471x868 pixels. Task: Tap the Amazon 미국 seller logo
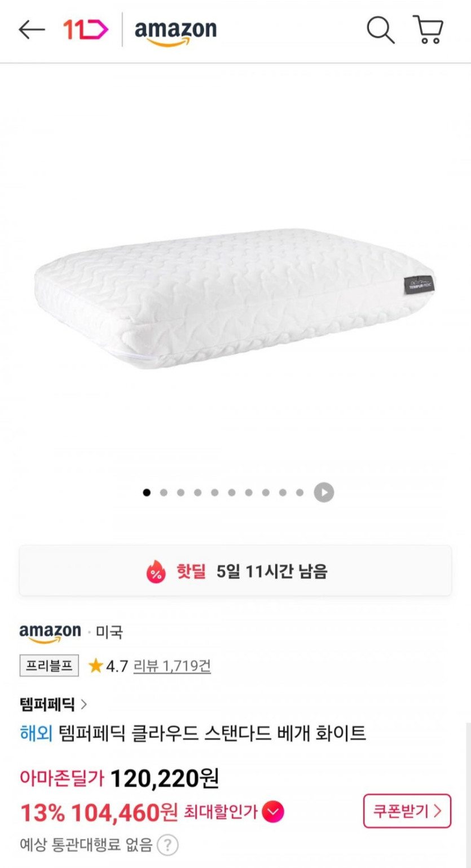(x=50, y=632)
